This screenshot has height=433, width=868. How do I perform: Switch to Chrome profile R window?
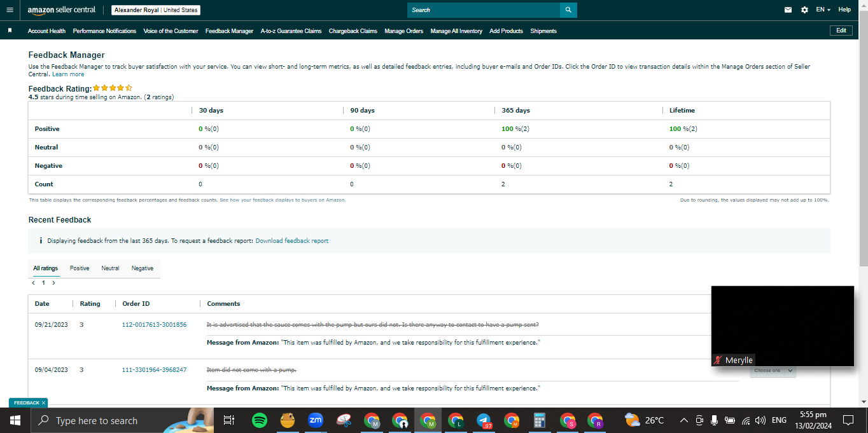point(596,420)
